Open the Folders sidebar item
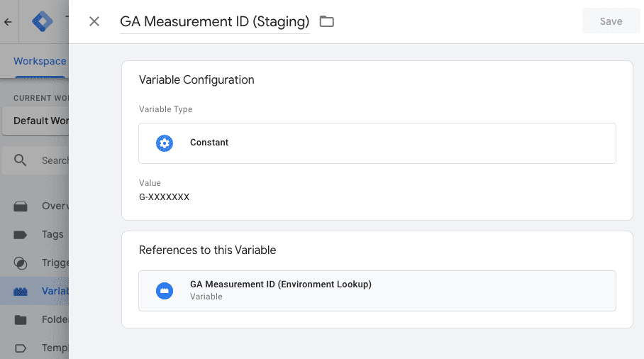 [x=35, y=319]
